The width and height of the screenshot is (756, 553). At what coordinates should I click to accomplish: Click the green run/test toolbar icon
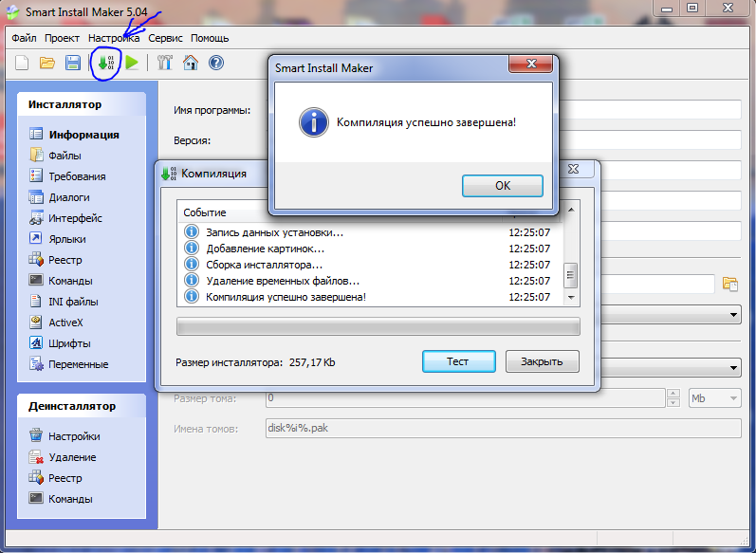tap(132, 64)
